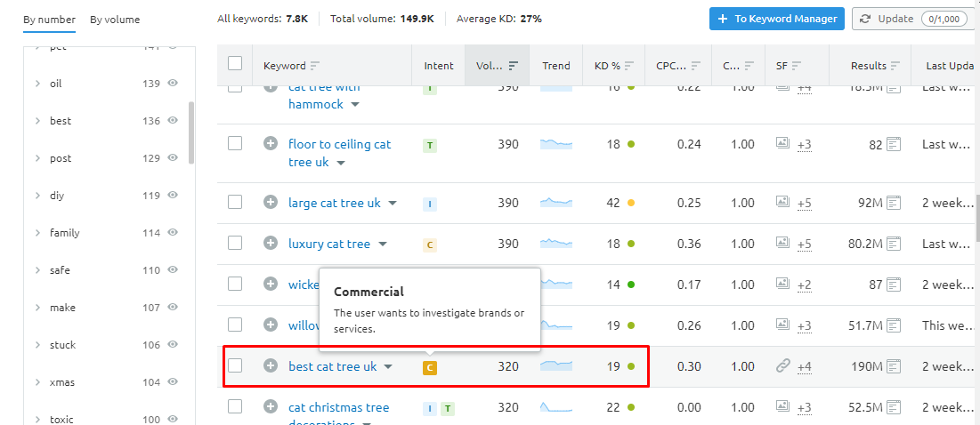Image resolution: width=980 pixels, height=425 pixels.
Task: Open SERP results icon next to 92M
Action: pos(894,203)
